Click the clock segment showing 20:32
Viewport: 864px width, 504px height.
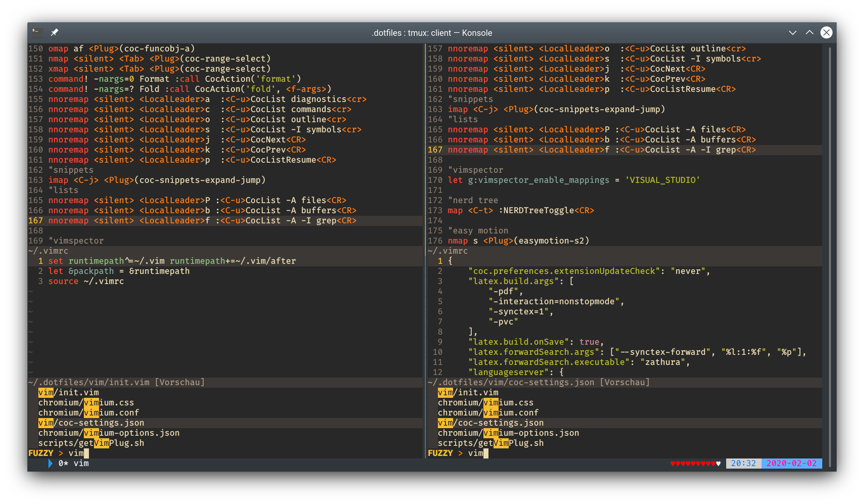(x=744, y=463)
